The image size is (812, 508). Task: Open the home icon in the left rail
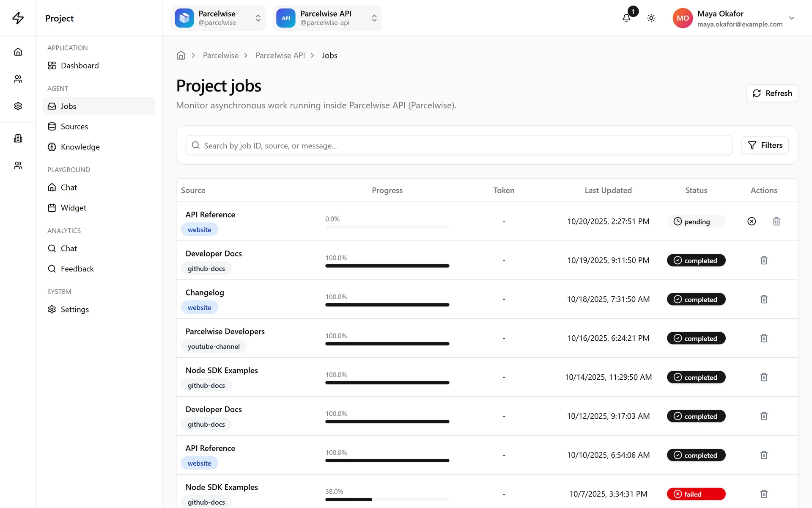coord(18,52)
